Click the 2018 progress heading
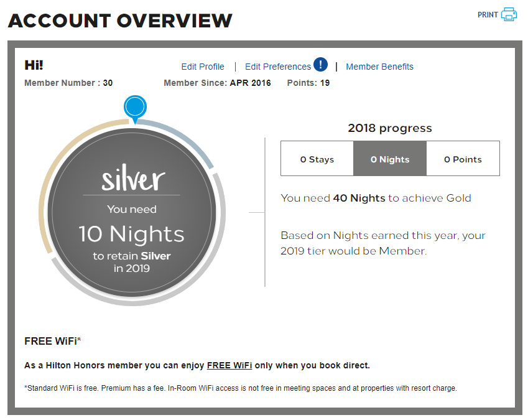528x420 pixels. tap(389, 128)
